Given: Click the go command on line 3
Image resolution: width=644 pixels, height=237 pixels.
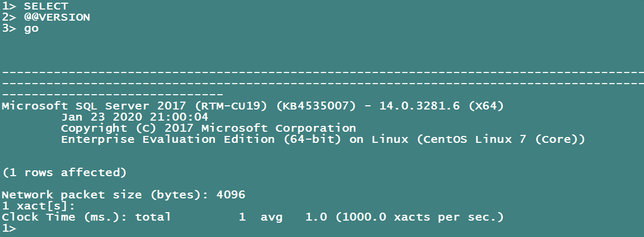Looking at the screenshot, I should pyautogui.click(x=31, y=29).
